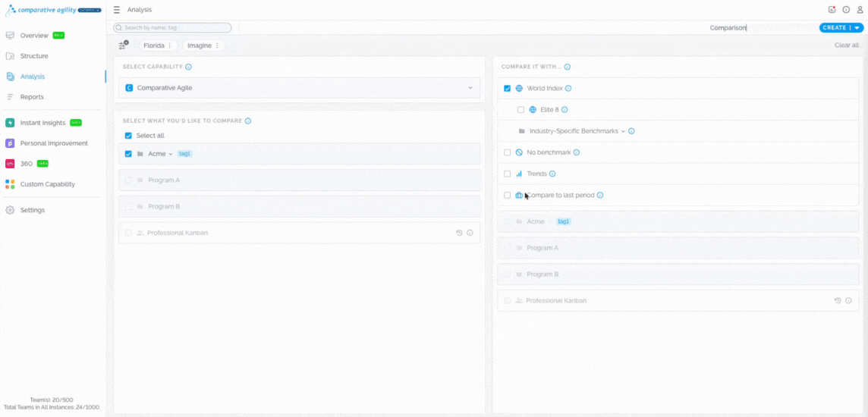The image size is (868, 417).
Task: Open the Comparative Agile capability dropdown
Action: click(x=300, y=88)
